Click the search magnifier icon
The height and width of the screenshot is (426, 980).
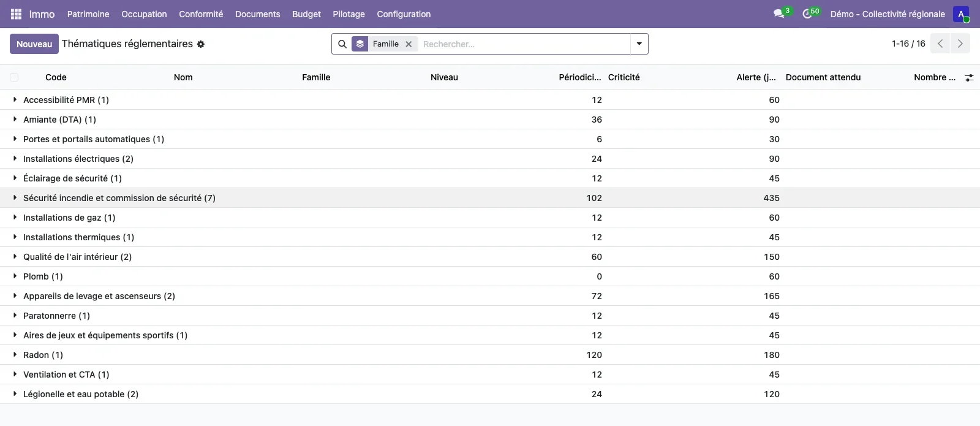pos(342,44)
